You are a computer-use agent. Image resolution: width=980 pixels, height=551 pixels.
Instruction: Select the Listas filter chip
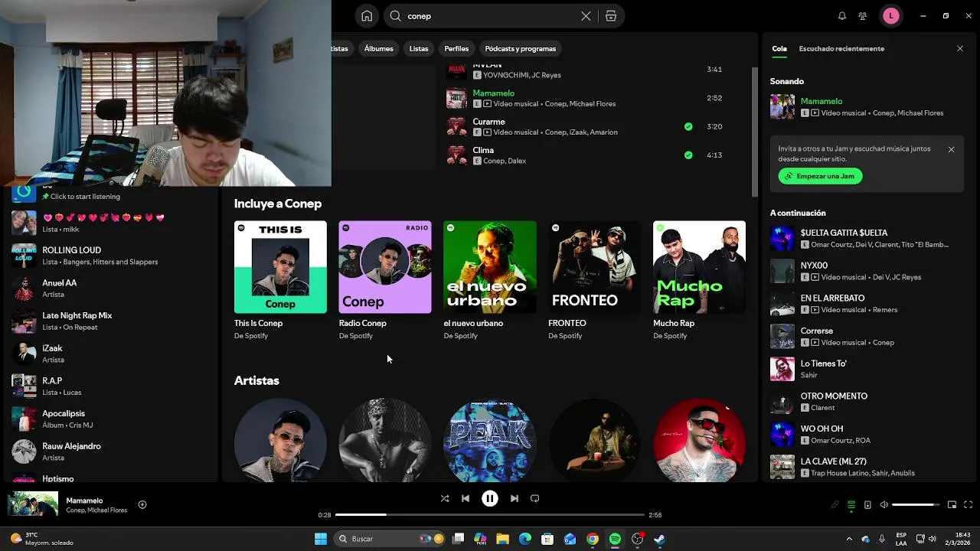click(419, 48)
